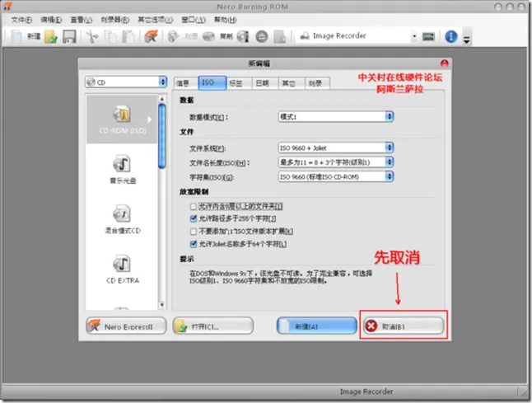Screen dimensions: 532x403
Task: Click the grayed burn disc toolbar icon
Action: click(x=174, y=36)
